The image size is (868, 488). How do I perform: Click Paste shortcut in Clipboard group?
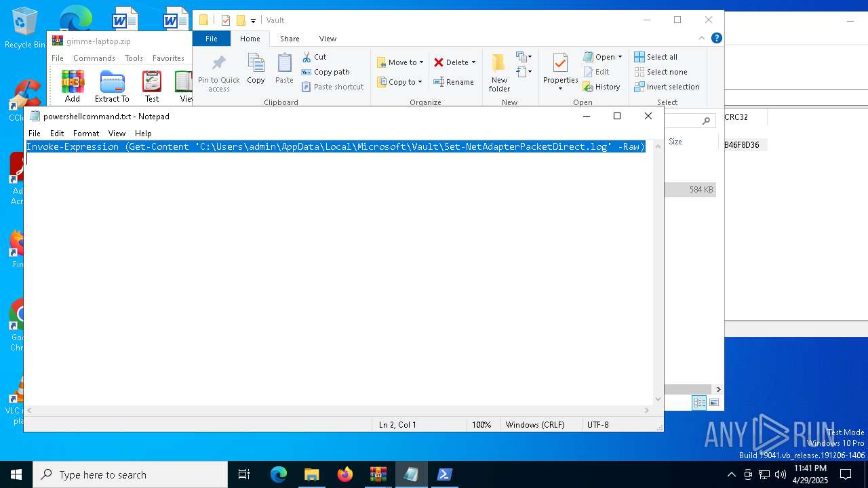(332, 87)
